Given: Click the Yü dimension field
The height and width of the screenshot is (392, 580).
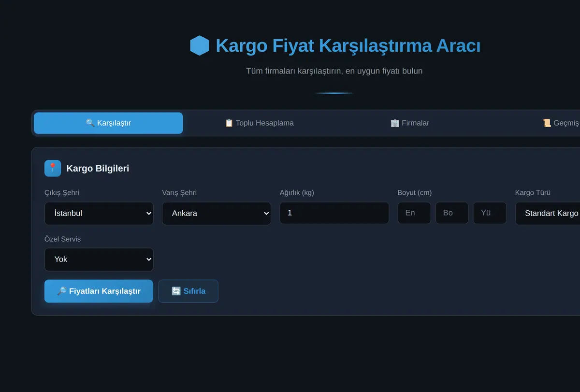Looking at the screenshot, I should tap(490, 213).
